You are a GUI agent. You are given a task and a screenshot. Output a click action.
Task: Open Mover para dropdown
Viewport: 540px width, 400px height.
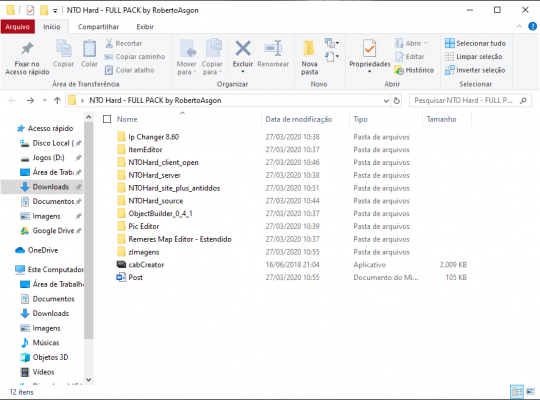186,57
